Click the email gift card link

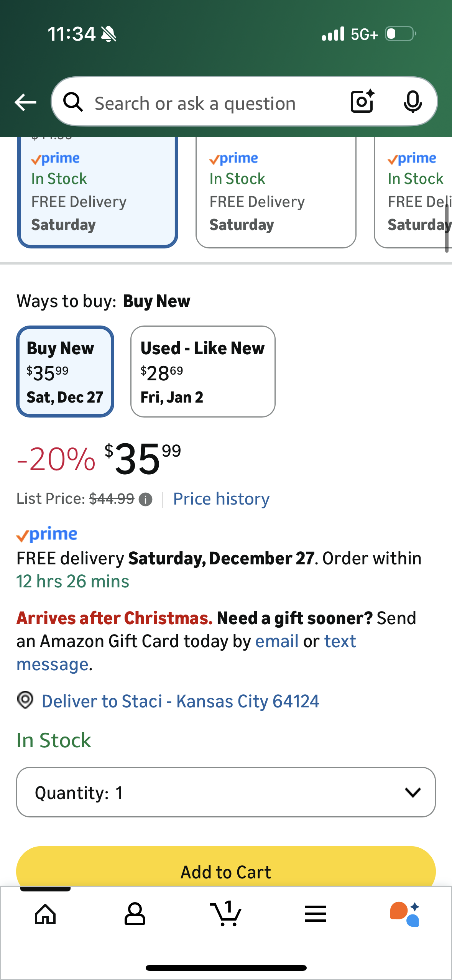[277, 641]
